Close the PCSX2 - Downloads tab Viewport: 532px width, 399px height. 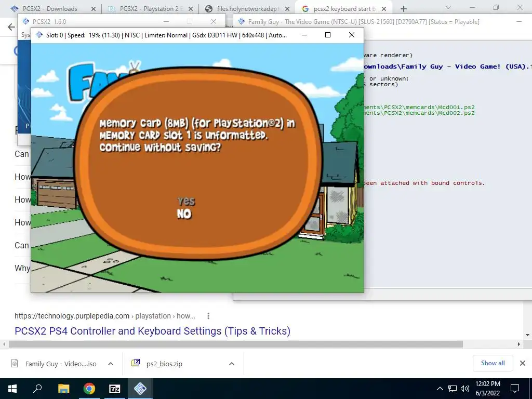tap(94, 9)
